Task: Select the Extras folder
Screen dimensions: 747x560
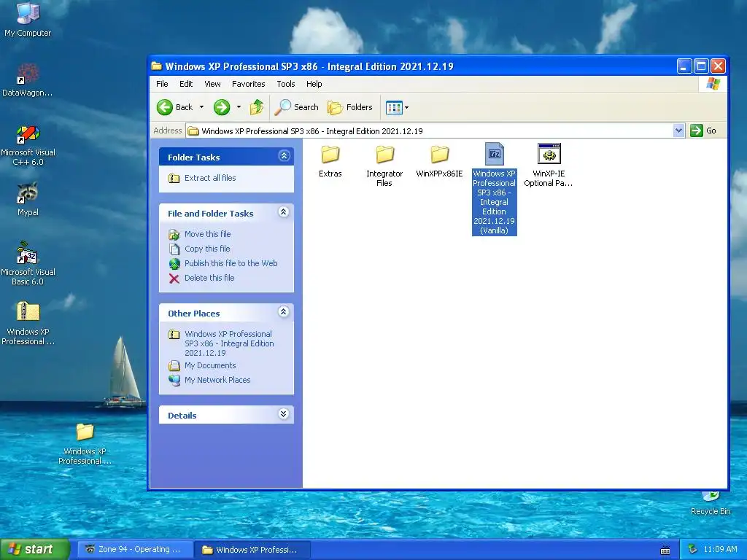Action: pyautogui.click(x=330, y=161)
